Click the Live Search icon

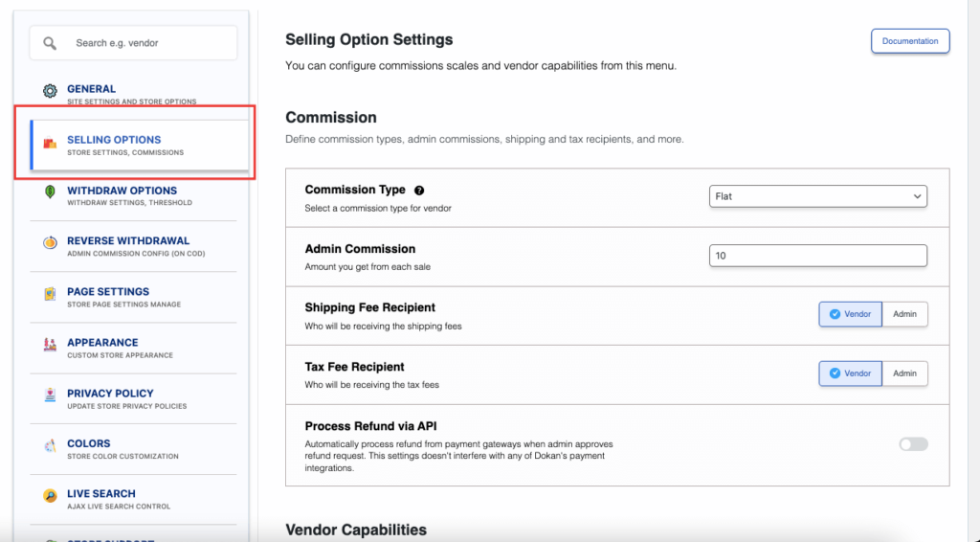coord(50,496)
